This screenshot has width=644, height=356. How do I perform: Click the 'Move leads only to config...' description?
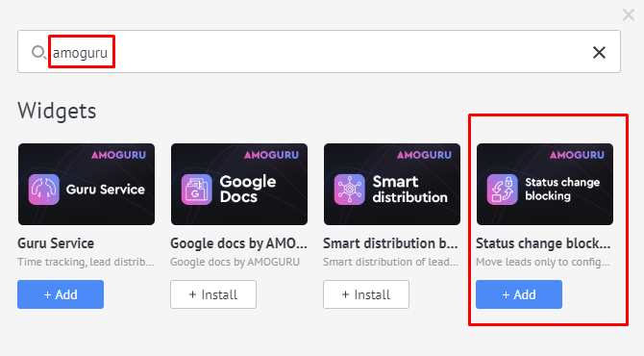coord(543,262)
